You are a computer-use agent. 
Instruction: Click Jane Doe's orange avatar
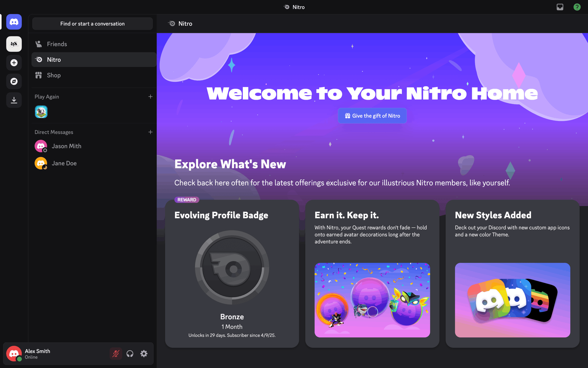41,163
